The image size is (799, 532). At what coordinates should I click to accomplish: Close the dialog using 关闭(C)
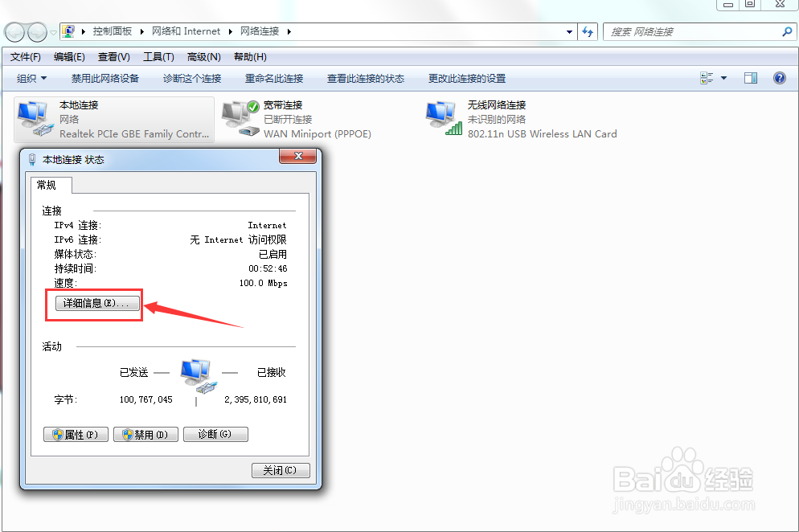point(280,470)
